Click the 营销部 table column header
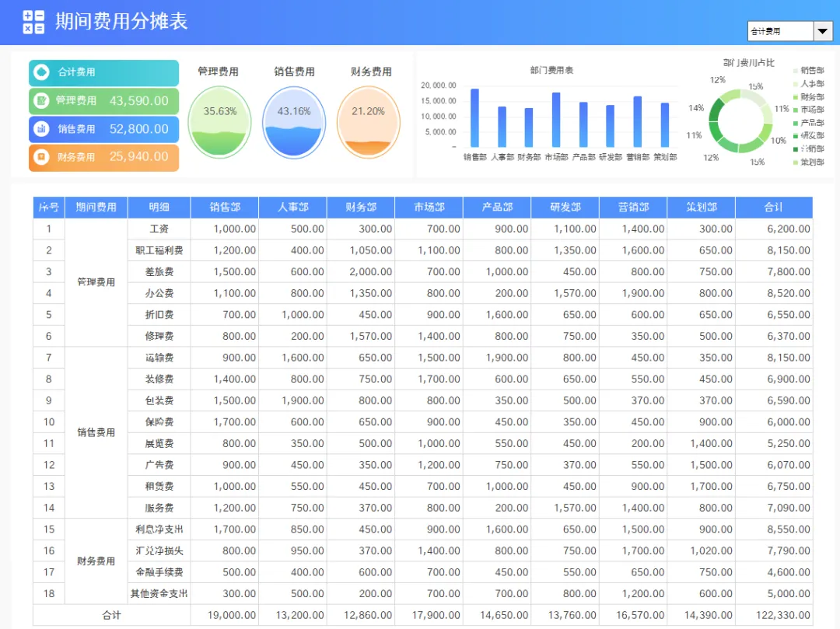 pos(633,207)
